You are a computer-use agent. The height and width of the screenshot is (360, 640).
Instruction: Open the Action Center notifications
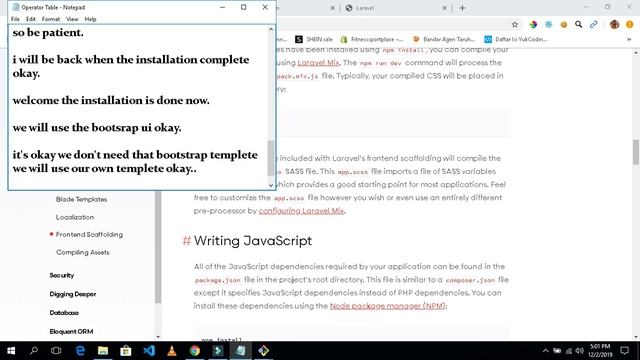coord(624,351)
